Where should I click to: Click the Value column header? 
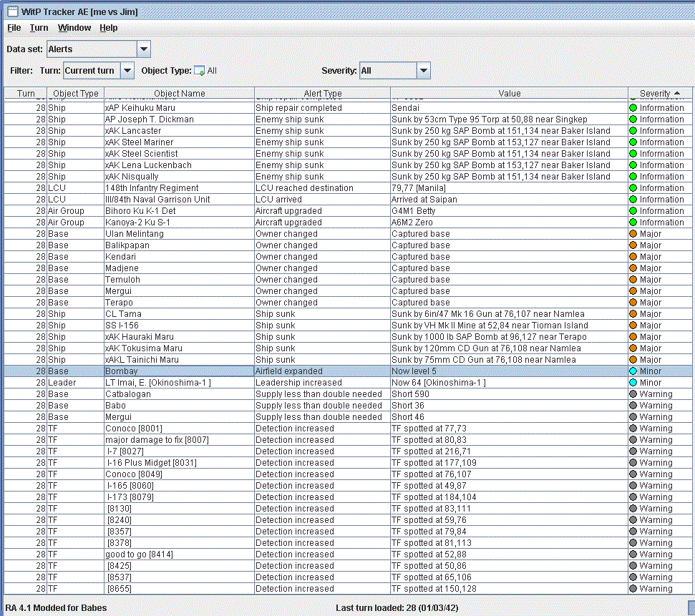(x=509, y=94)
